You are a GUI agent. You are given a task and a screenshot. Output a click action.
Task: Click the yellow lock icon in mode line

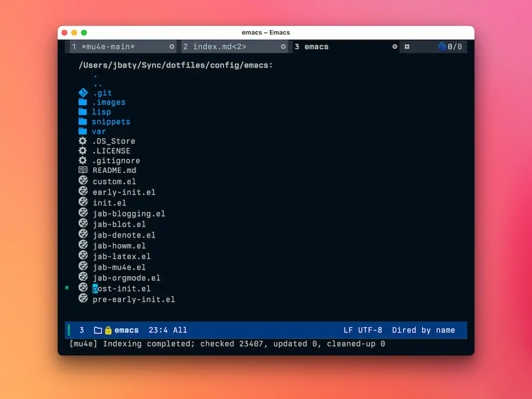point(108,330)
